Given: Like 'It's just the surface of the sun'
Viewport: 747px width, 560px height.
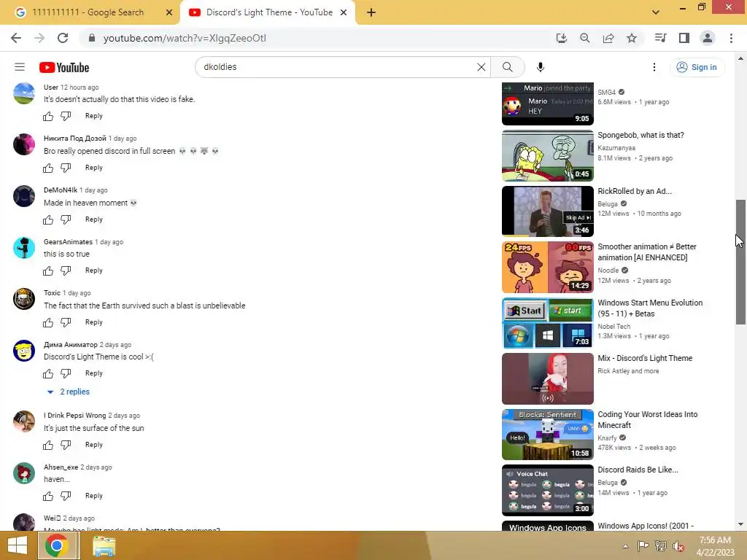Looking at the screenshot, I should [48, 446].
